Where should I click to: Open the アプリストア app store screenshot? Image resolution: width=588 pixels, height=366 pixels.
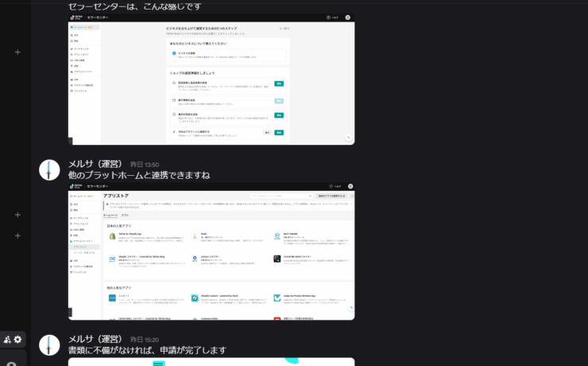tap(211, 251)
